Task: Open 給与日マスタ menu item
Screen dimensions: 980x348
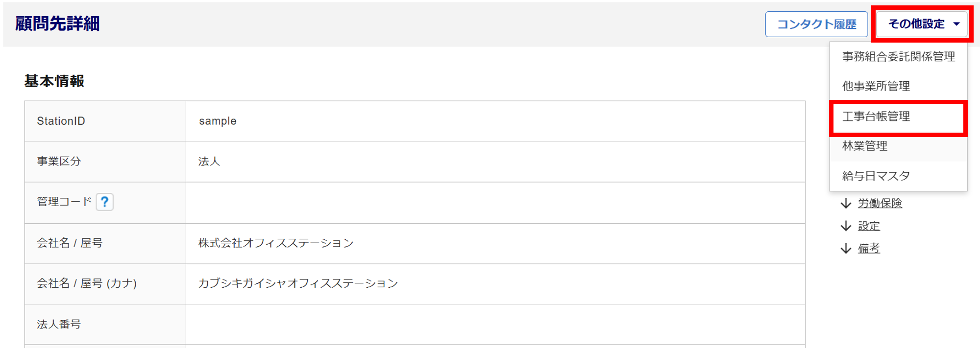Action: 876,176
